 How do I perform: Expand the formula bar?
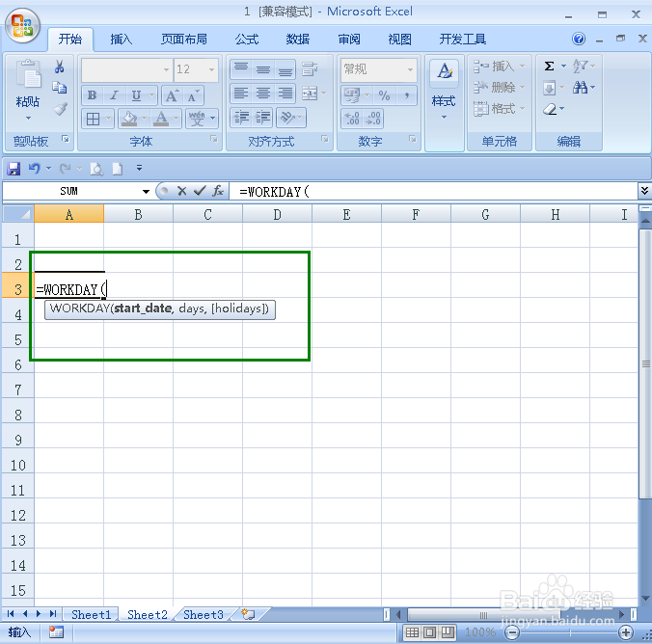[644, 191]
